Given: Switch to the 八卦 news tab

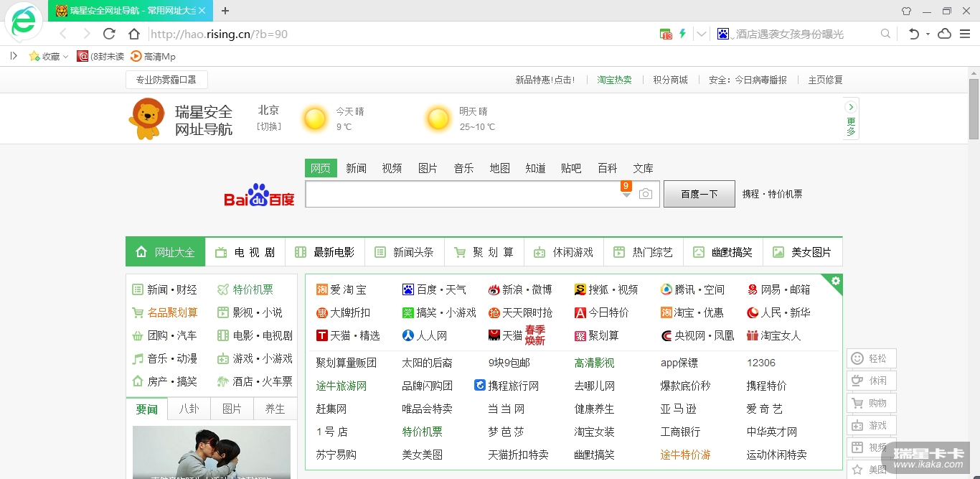Looking at the screenshot, I should (189, 409).
